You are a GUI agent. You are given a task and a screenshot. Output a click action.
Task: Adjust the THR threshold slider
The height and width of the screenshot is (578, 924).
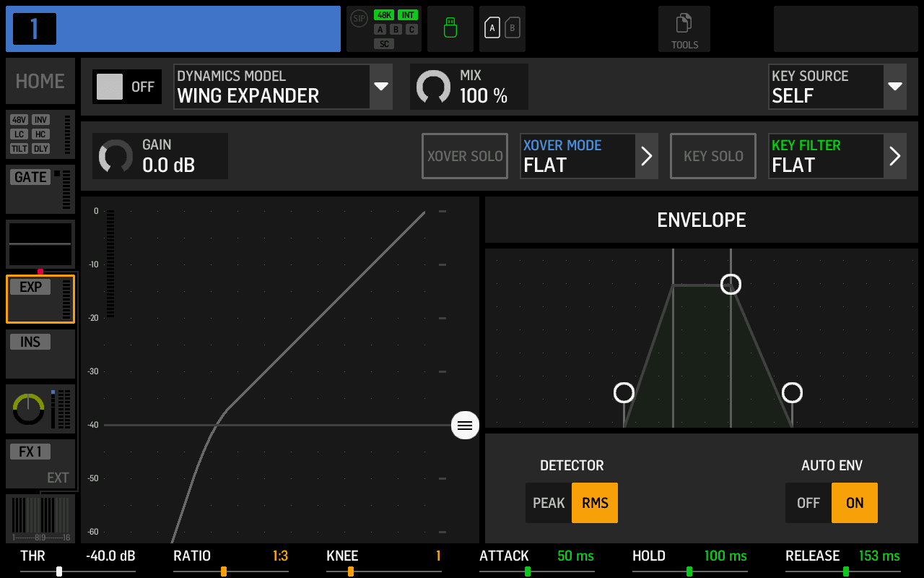tap(59, 571)
